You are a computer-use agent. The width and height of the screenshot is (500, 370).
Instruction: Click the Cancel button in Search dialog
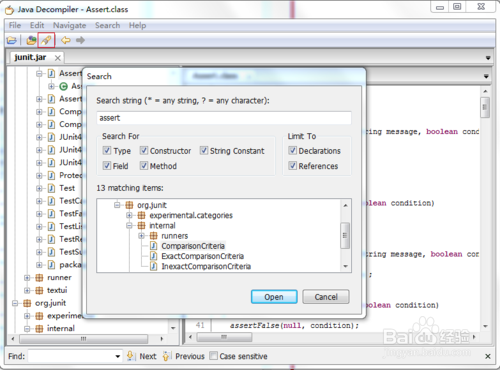coord(326,297)
